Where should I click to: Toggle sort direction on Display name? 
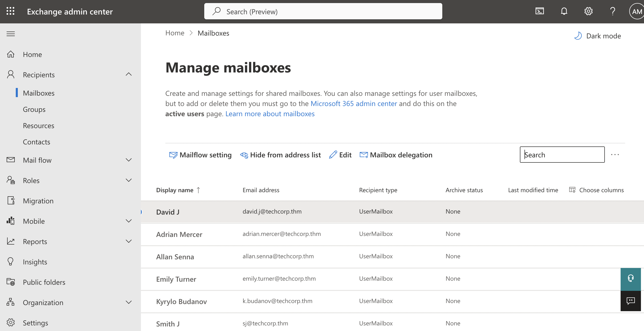tap(198, 190)
